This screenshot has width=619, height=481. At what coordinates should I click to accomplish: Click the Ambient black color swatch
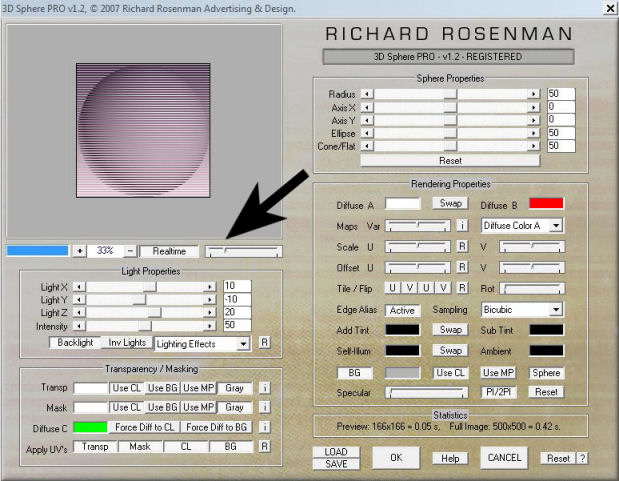(546, 350)
